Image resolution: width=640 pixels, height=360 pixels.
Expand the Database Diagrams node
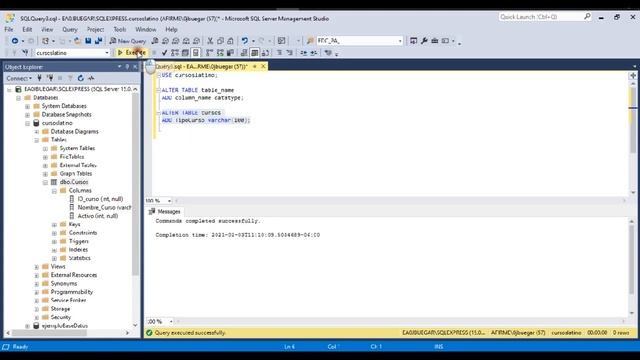click(36, 132)
